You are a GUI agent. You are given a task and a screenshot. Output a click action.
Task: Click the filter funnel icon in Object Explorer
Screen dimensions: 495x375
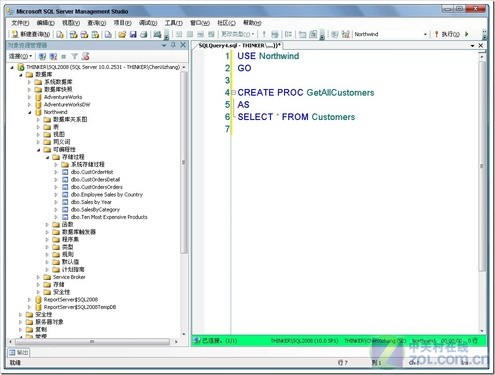74,56
